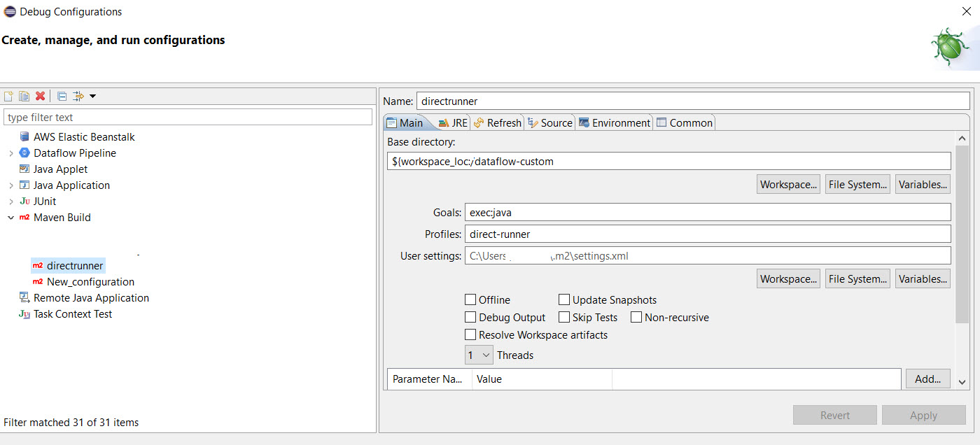Create a new launch configuration
The height and width of the screenshot is (445, 980).
[x=8, y=97]
